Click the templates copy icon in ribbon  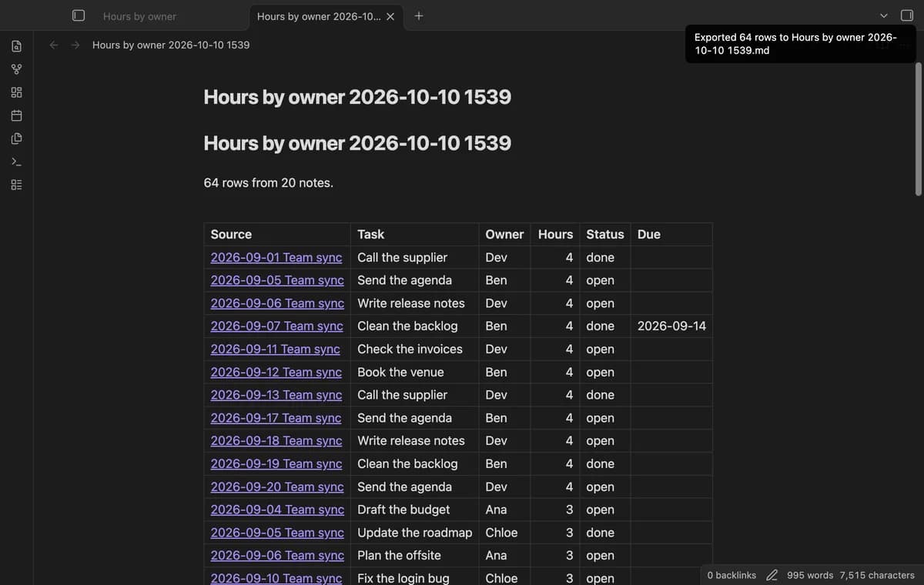16,139
